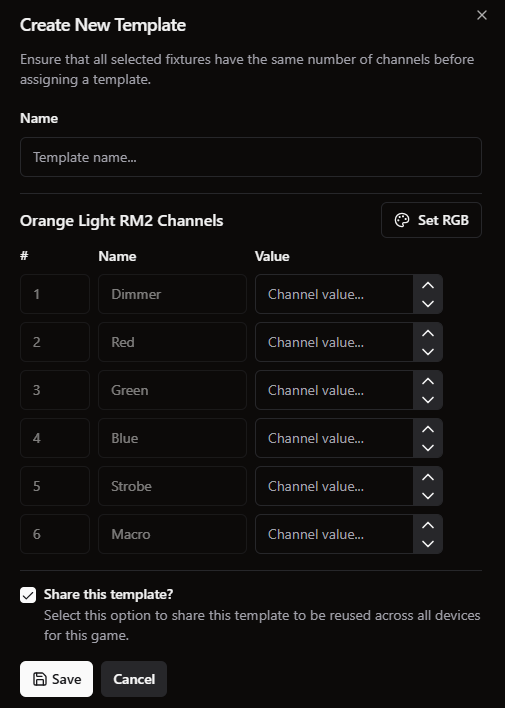Click the palette icon in Set RGB
Viewport: 505px width, 708px height.
pyautogui.click(x=402, y=220)
